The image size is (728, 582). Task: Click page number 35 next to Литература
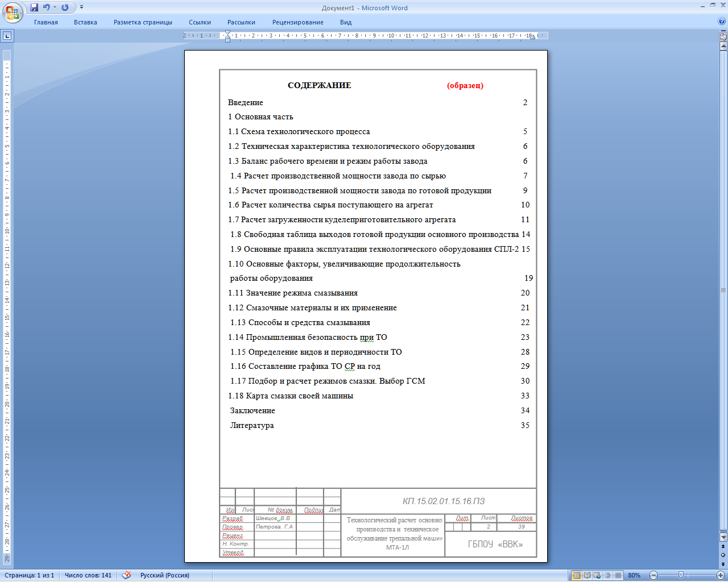(x=525, y=425)
